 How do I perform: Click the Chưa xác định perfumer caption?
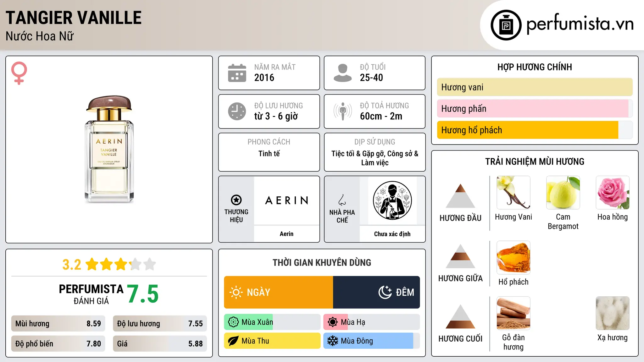click(392, 234)
